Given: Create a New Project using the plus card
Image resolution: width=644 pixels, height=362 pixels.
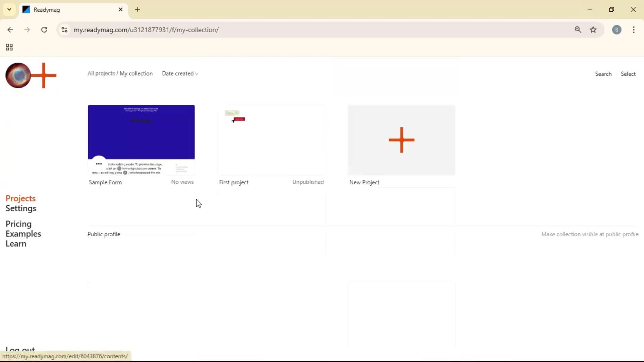Looking at the screenshot, I should (x=401, y=140).
